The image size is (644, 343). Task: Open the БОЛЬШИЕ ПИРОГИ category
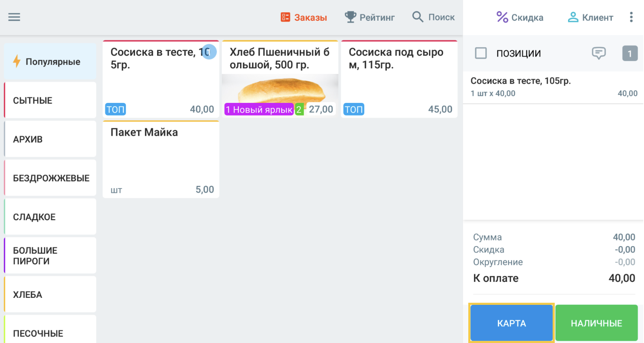click(x=50, y=256)
